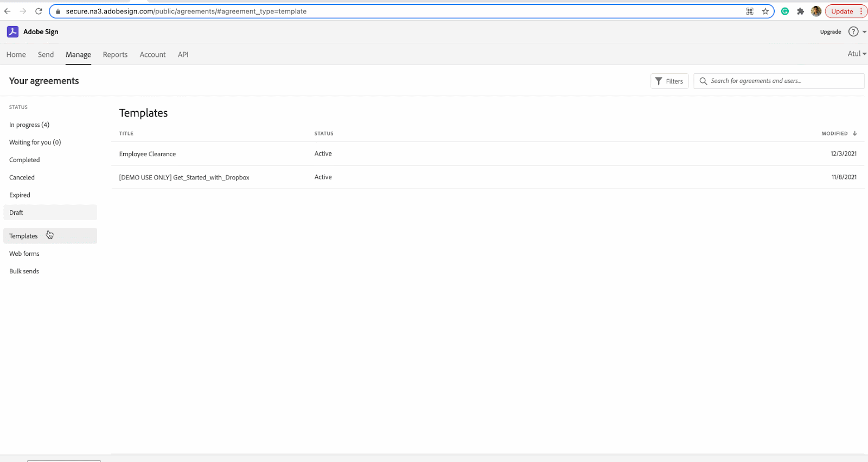This screenshot has width=868, height=462.
Task: Open the Employee Clearance template
Action: [148, 154]
